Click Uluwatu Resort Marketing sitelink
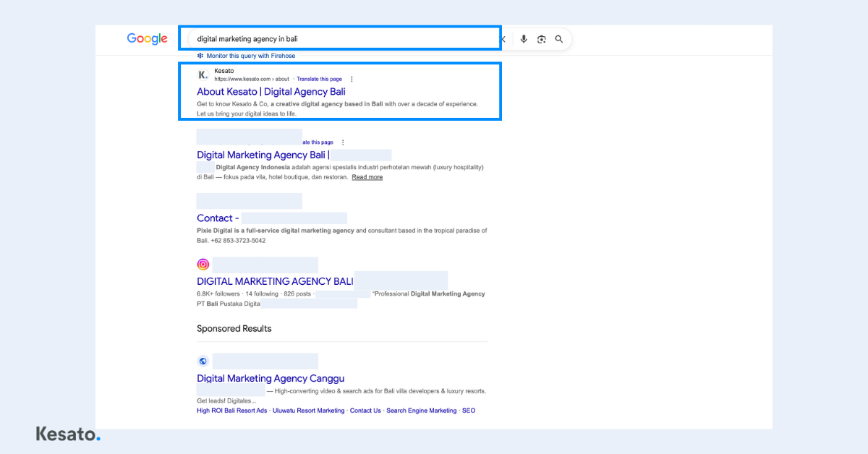The width and height of the screenshot is (868, 454). (309, 411)
